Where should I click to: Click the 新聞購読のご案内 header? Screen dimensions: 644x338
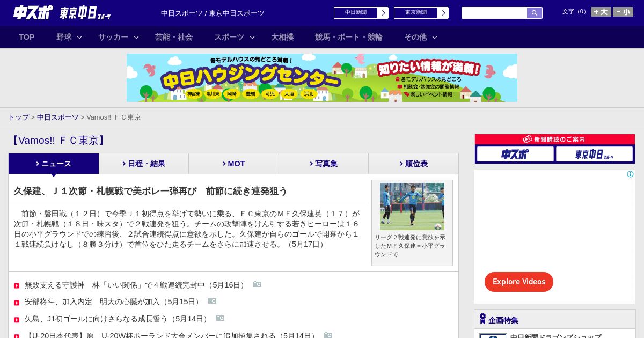pos(555,139)
